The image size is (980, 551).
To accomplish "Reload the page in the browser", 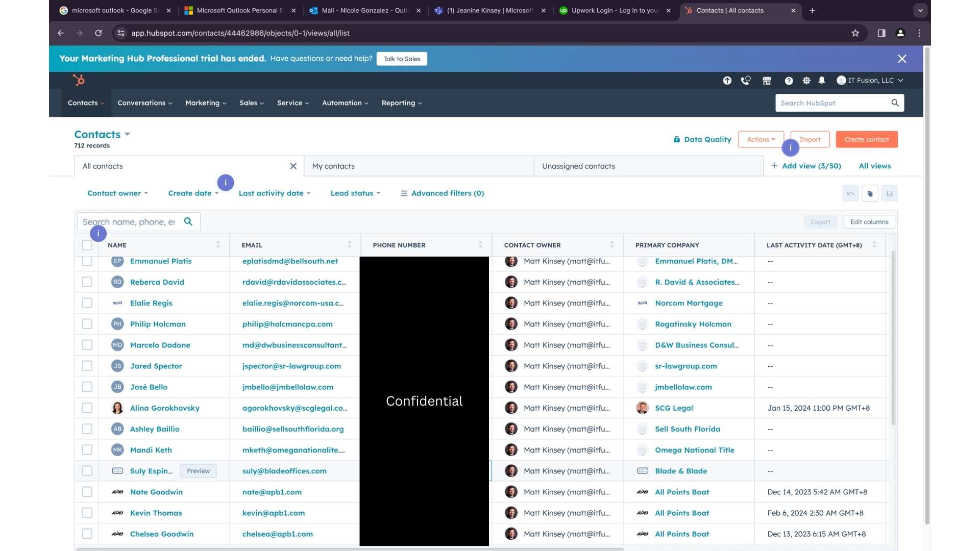I will [99, 33].
